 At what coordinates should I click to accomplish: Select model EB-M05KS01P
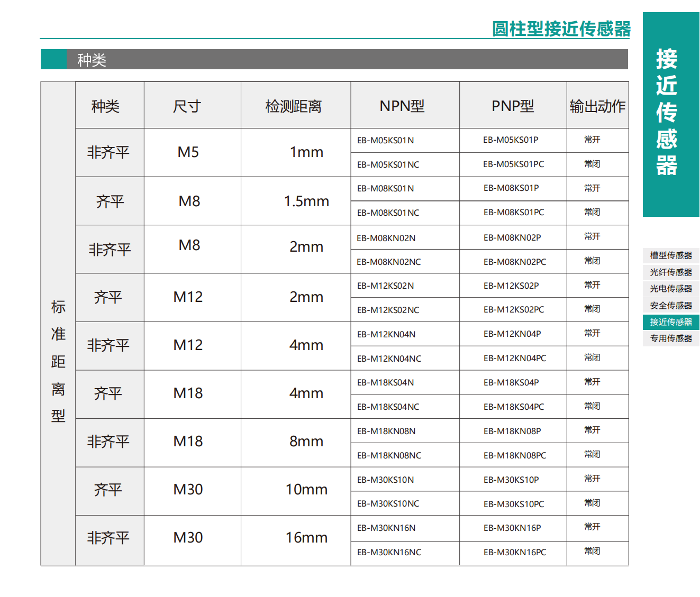(511, 140)
